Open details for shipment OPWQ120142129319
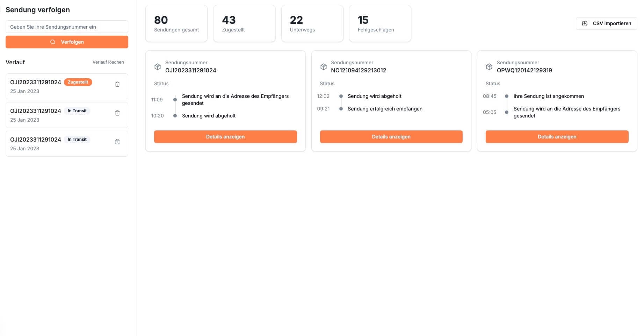Screen dimensions: 644x336 point(557,137)
